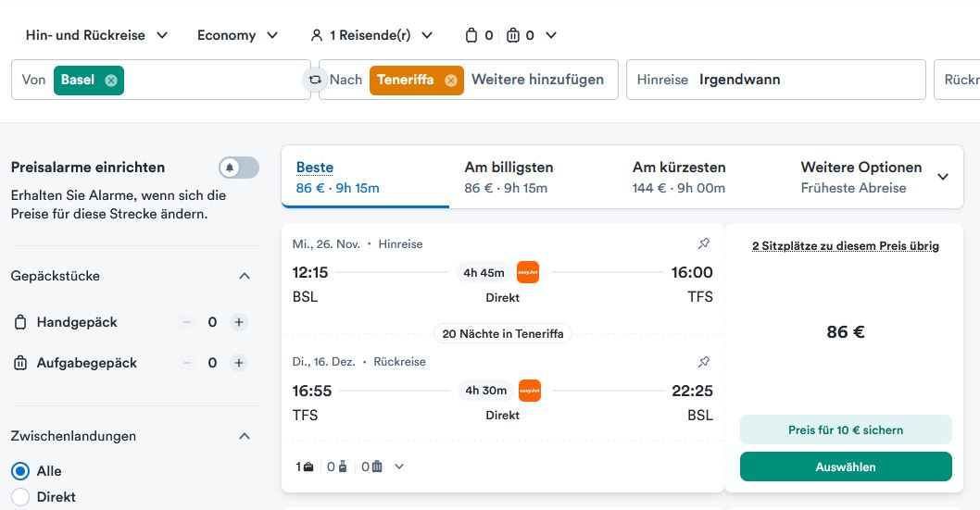
Task: Click the easyJet logo on outbound flight
Action: point(528,272)
